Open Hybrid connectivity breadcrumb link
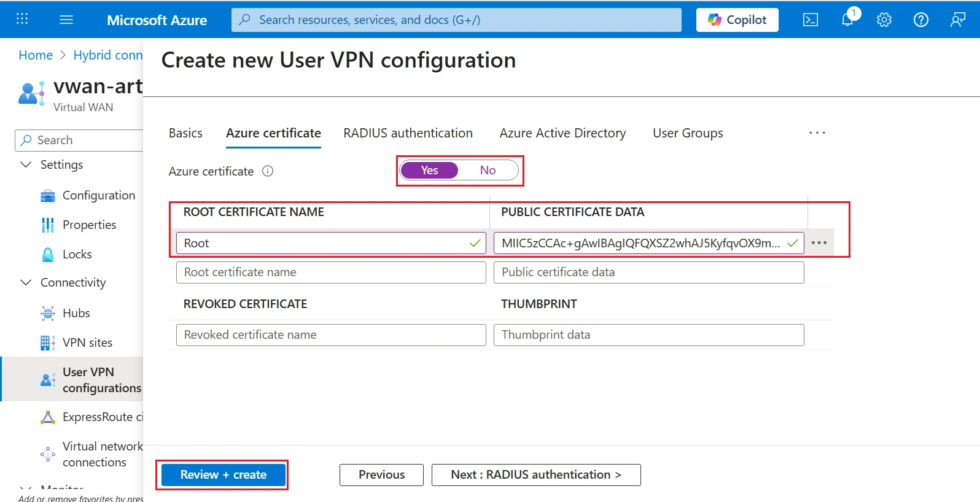 coord(108,55)
